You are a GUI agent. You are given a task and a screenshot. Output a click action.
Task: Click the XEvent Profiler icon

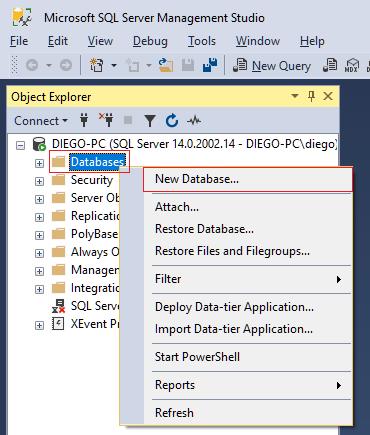point(58,324)
